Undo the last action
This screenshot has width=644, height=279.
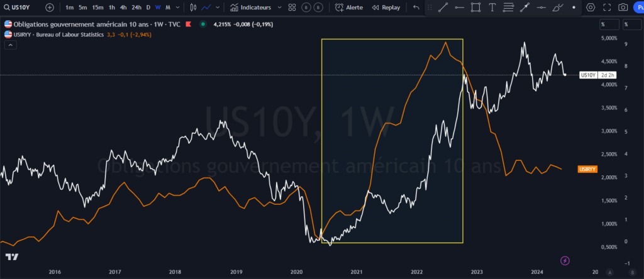point(416,8)
